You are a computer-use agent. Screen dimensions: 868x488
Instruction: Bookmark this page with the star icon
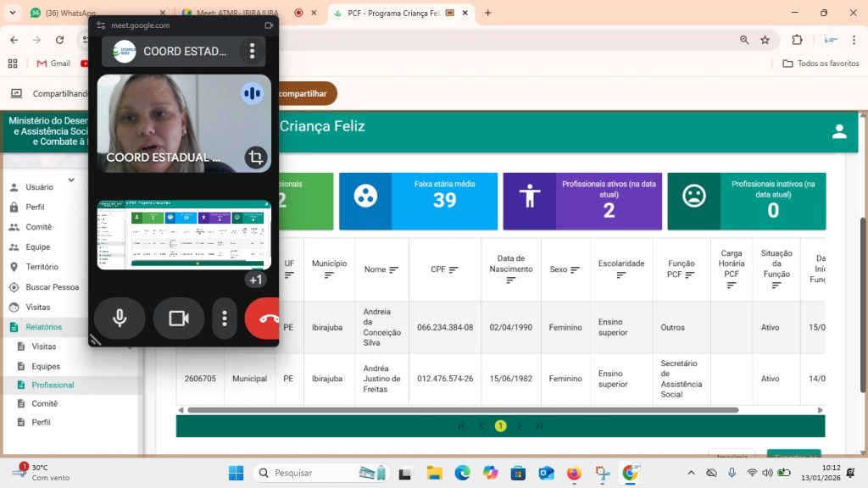(765, 40)
